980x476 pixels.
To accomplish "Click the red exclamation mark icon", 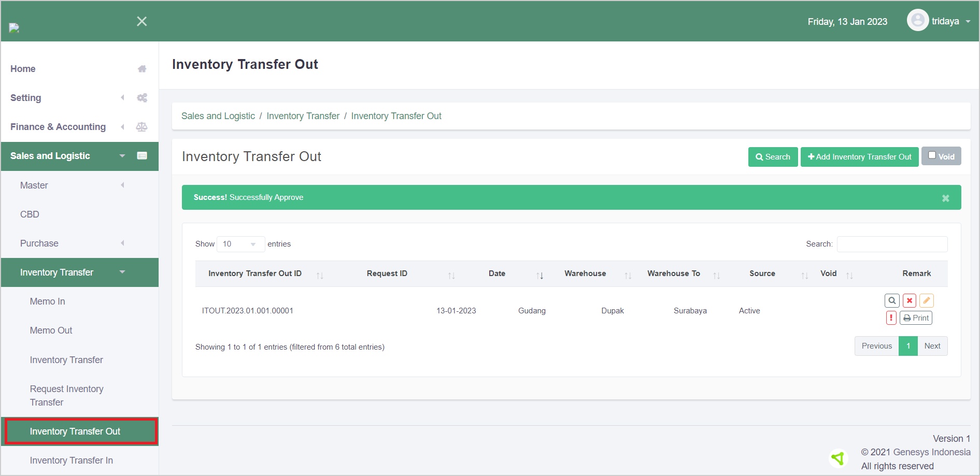I will (891, 318).
